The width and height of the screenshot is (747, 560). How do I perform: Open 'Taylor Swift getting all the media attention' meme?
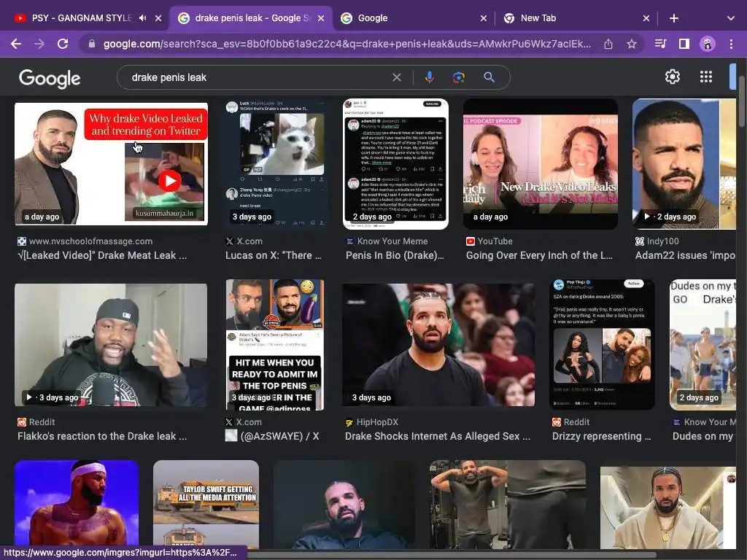click(206, 505)
